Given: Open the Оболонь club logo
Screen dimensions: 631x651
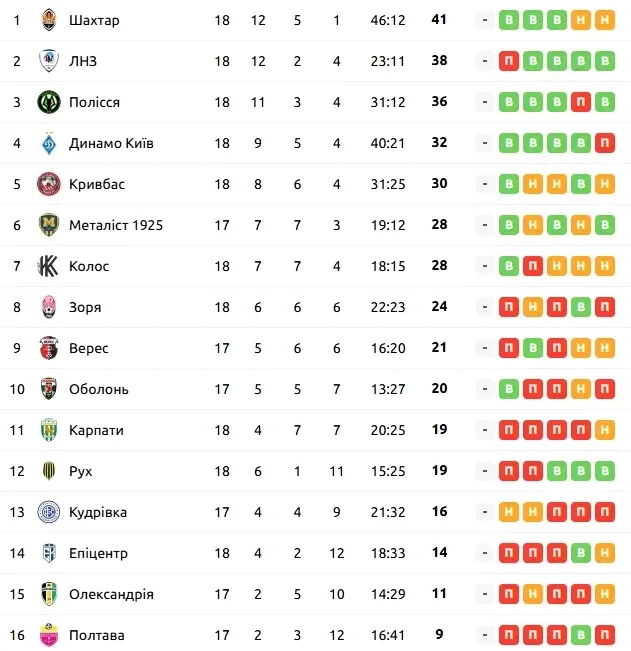Looking at the screenshot, I should 48,389.
